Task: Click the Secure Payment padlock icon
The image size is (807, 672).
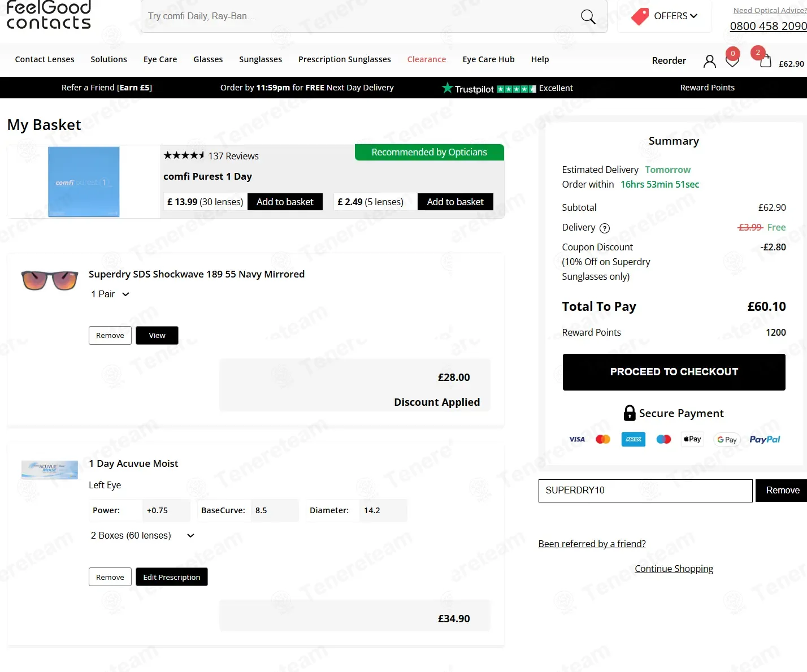Action: tap(630, 413)
